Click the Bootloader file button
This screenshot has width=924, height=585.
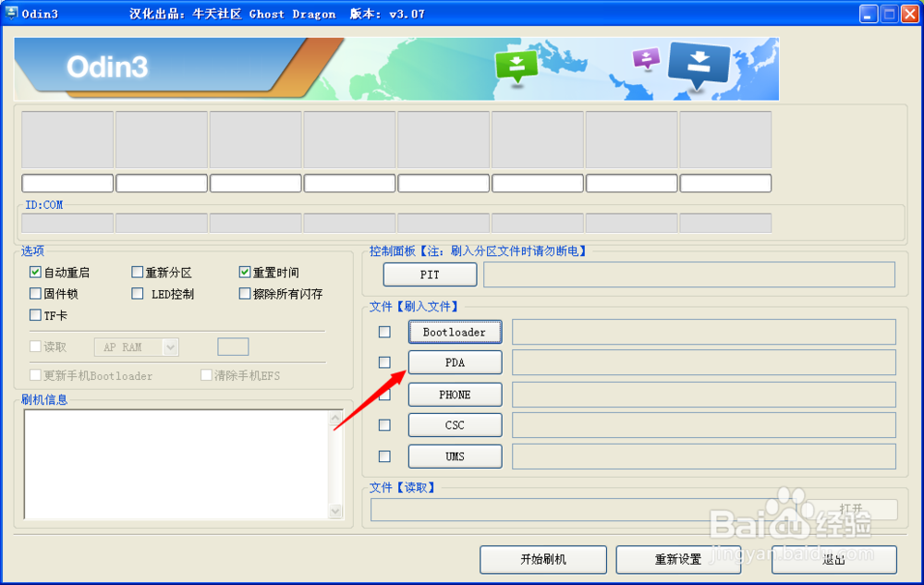pyautogui.click(x=455, y=333)
